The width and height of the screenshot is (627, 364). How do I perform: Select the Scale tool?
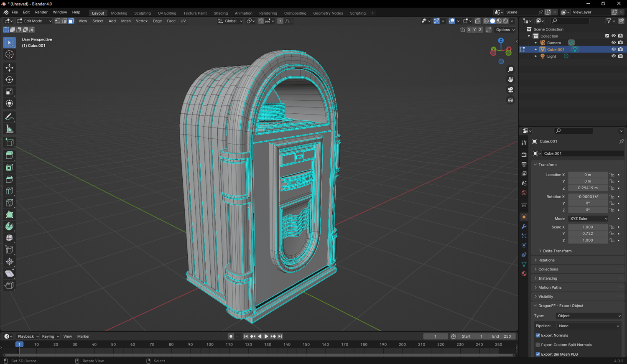pos(9,92)
